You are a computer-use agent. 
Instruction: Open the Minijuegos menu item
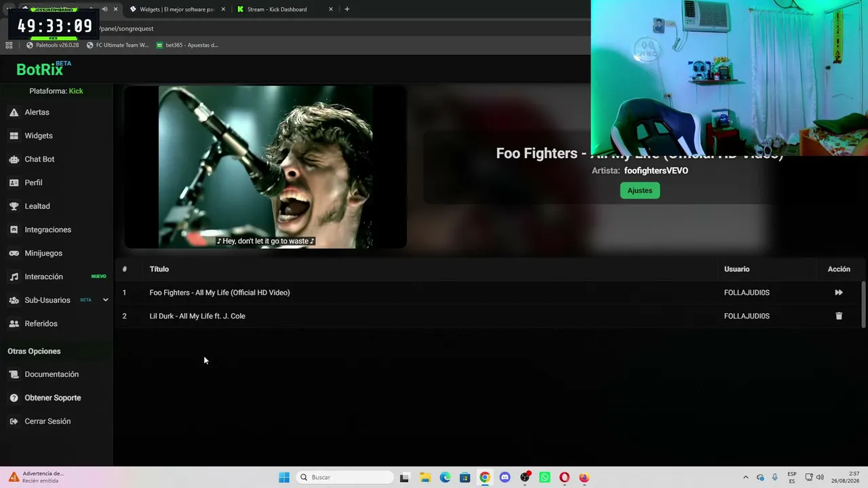[x=43, y=253]
